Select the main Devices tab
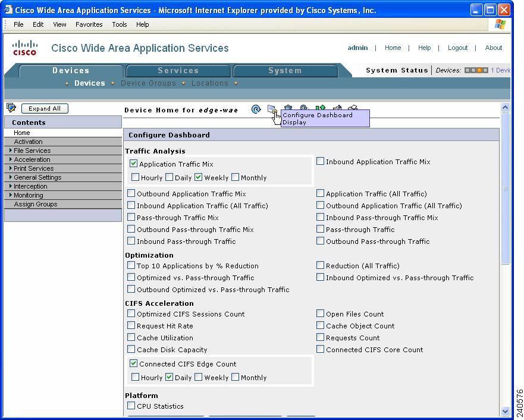The image size is (524, 420). 71,71
